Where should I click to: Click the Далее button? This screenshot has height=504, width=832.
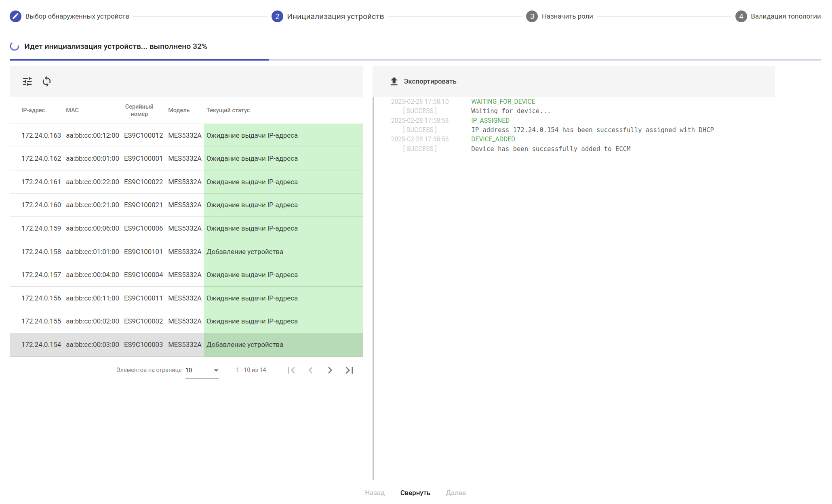(455, 493)
